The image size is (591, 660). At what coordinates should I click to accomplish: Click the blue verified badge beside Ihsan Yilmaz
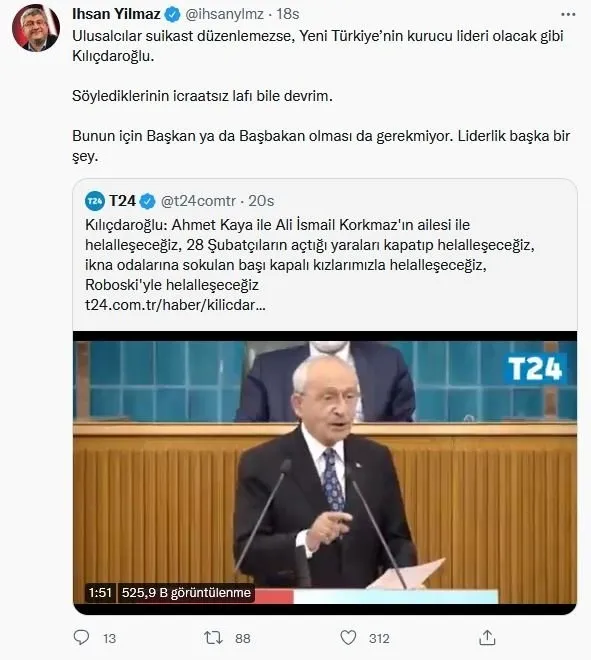[x=172, y=14]
